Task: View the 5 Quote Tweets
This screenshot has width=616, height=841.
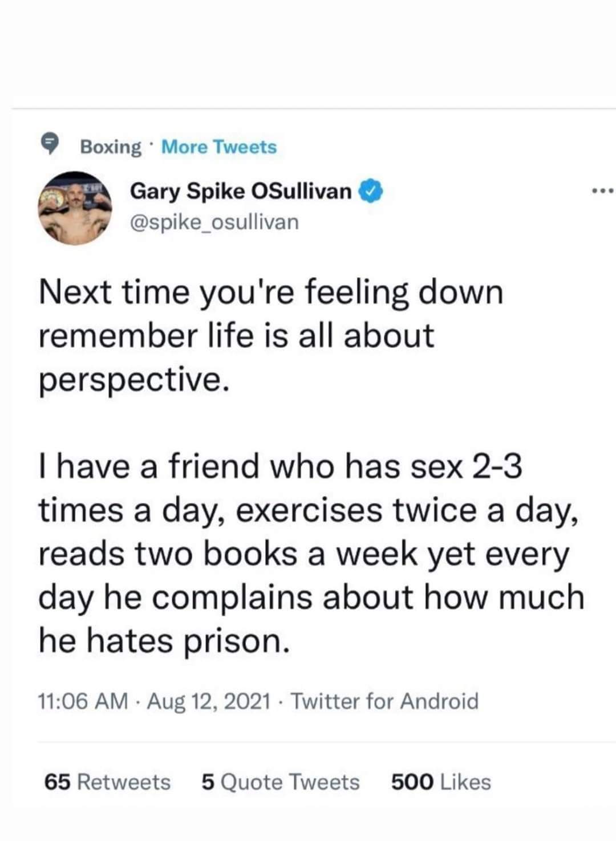Action: pos(279,782)
